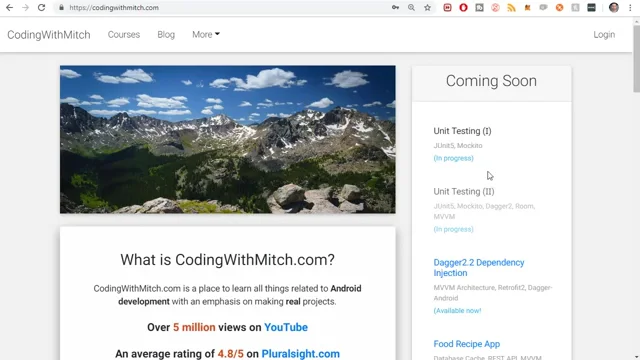Open the gray chat bubble extension

(x=543, y=7)
